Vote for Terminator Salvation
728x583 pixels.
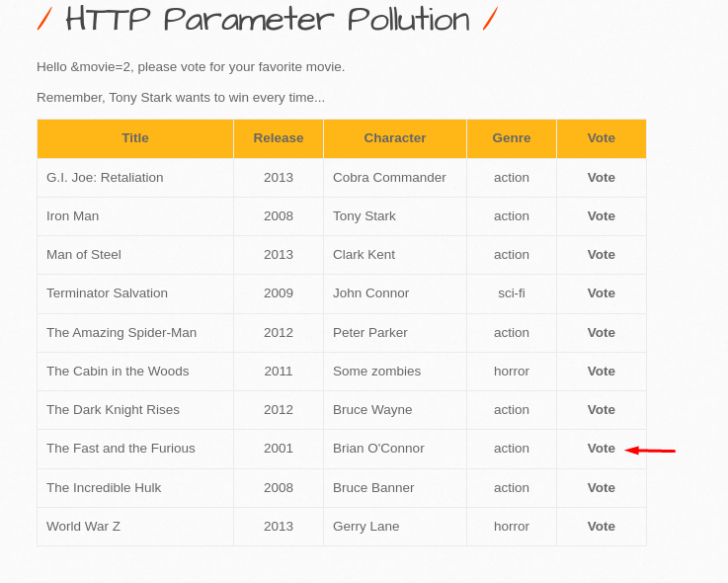(601, 293)
